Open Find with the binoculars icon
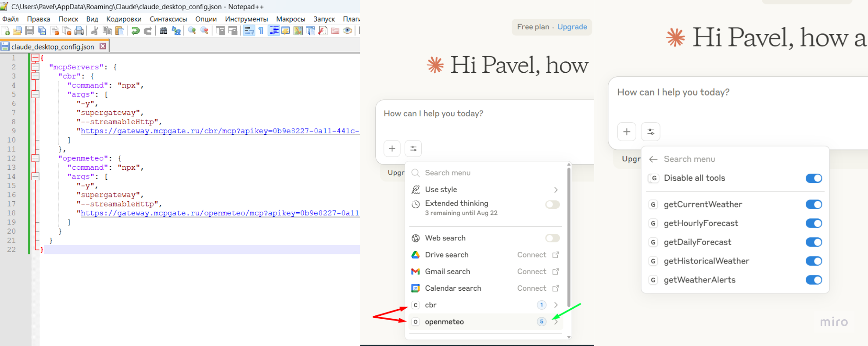This screenshot has height=346, width=868. pyautogui.click(x=164, y=31)
